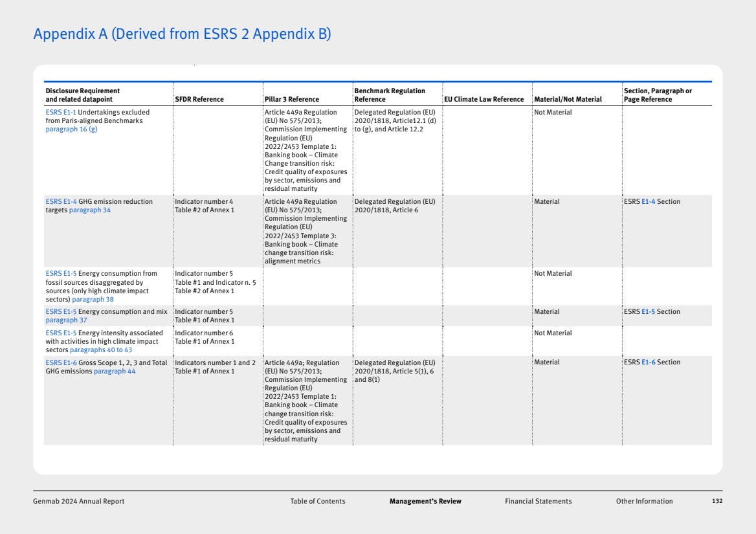Click ESRS E1-5 link for Energy consumption and mix
This screenshot has width=756, height=534.
tap(61, 312)
